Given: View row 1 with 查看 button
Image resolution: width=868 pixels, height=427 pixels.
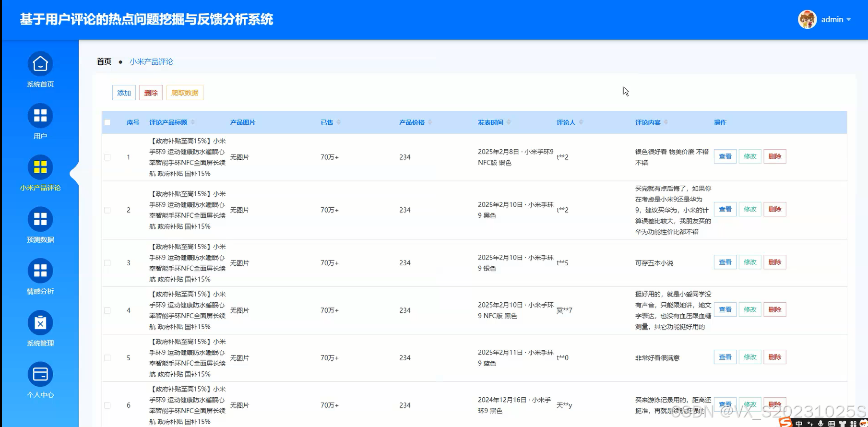Looking at the screenshot, I should point(725,156).
